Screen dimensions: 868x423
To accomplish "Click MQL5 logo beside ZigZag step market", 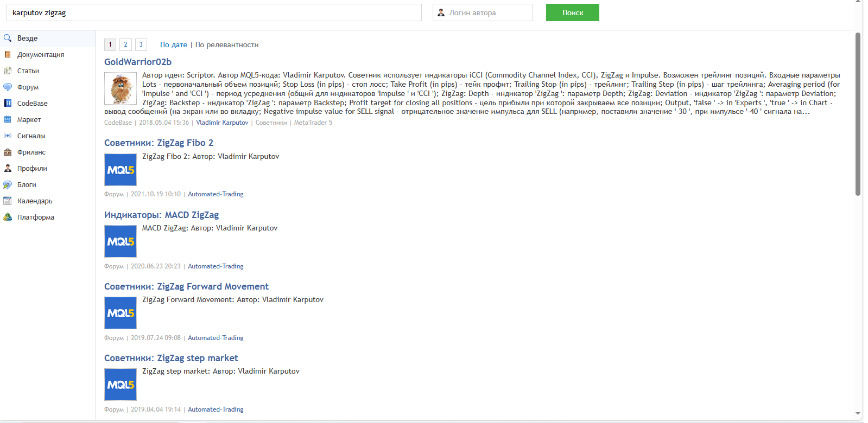I will [x=121, y=384].
